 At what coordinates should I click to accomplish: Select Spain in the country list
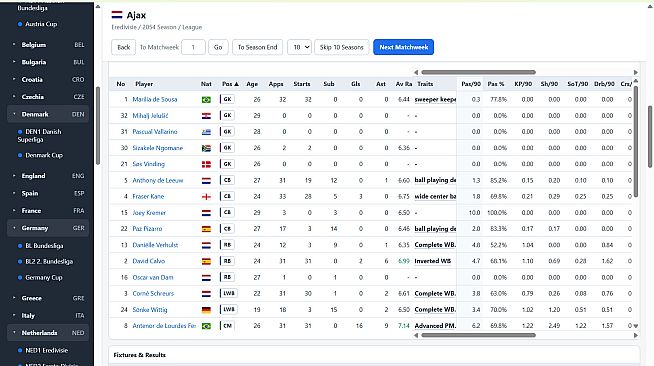[48, 193]
